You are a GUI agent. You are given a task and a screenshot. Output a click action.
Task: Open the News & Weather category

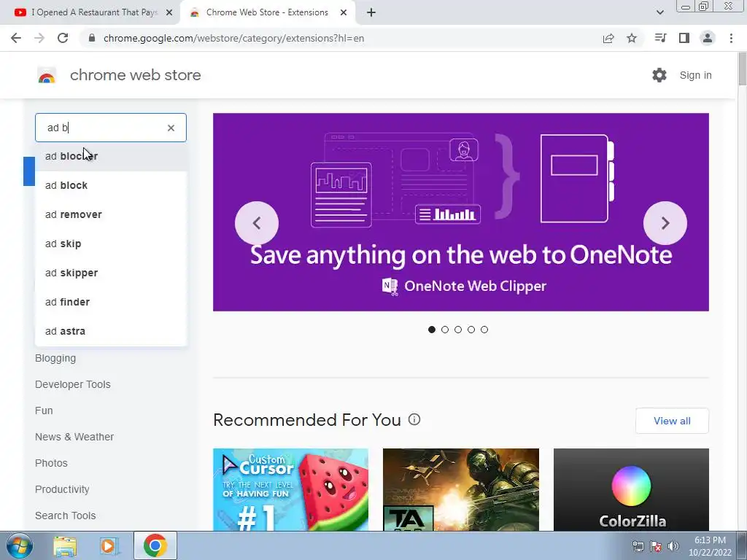[x=74, y=437]
